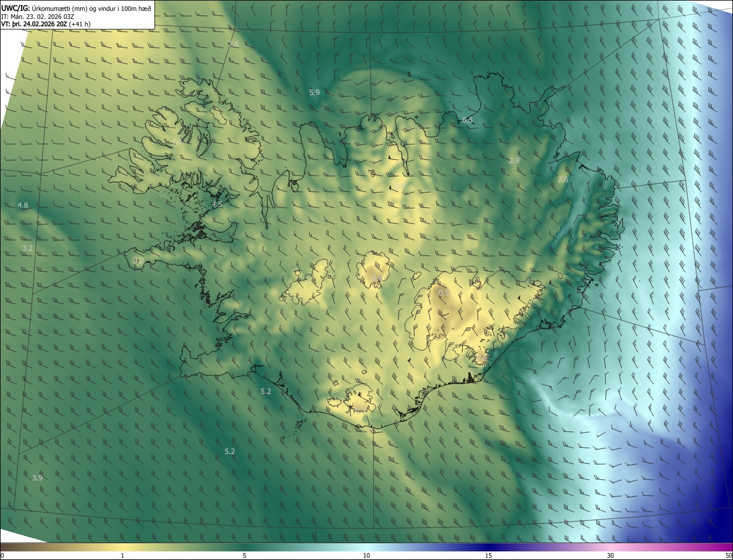Viewport: 733px width, 560px height.
Task: Click the '15' tick label on the colour scale
Action: 488,556
